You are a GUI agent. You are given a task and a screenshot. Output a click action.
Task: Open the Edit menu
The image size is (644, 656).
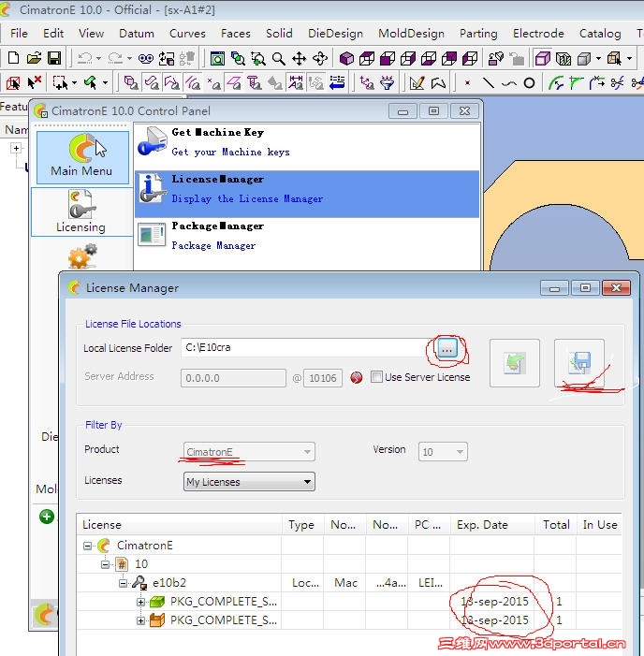pos(53,34)
